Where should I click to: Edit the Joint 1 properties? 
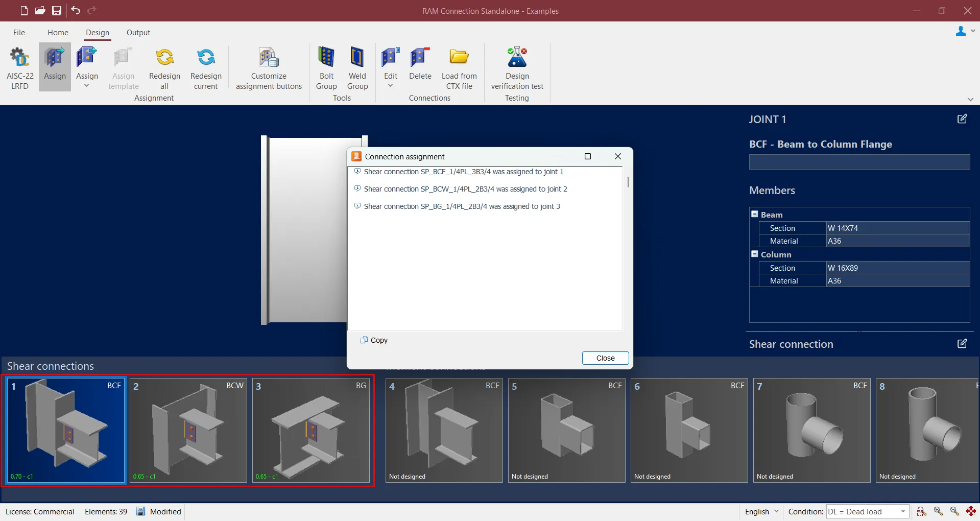pyautogui.click(x=962, y=119)
